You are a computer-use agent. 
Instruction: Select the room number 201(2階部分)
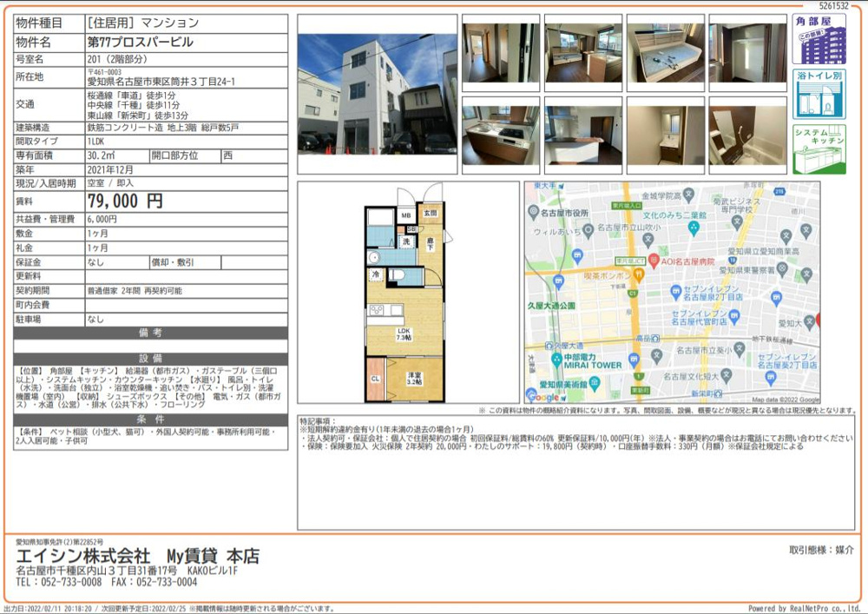[117, 59]
